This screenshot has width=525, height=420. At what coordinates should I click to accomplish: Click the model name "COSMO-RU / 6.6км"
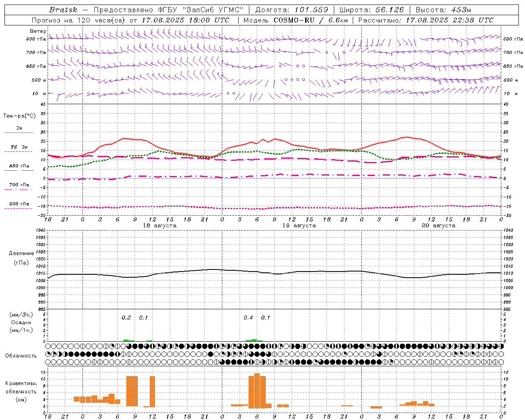(x=310, y=20)
